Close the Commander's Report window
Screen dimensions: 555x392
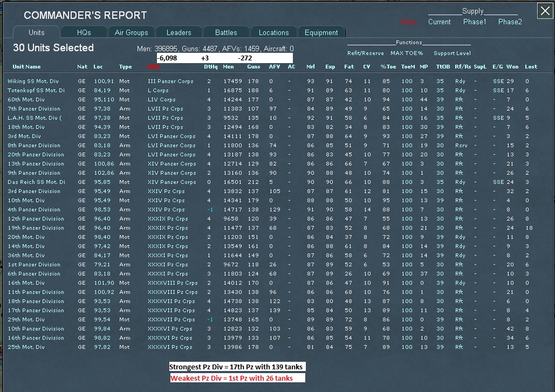(x=545, y=11)
